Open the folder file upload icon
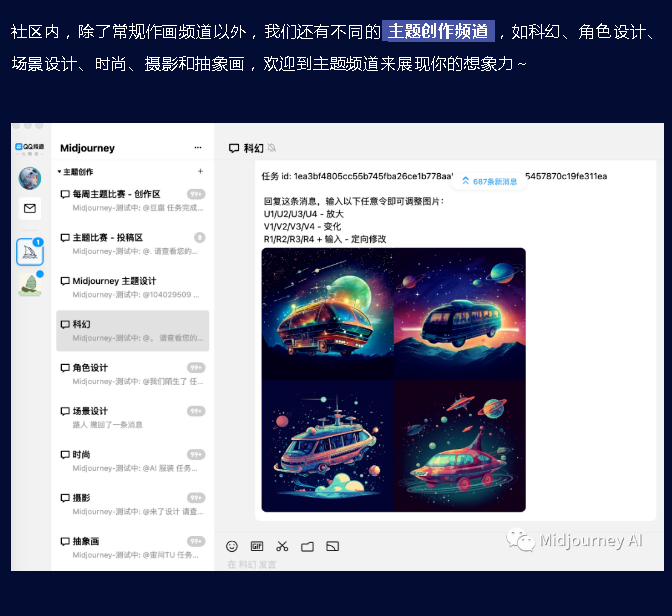The height and width of the screenshot is (616, 672). (307, 547)
